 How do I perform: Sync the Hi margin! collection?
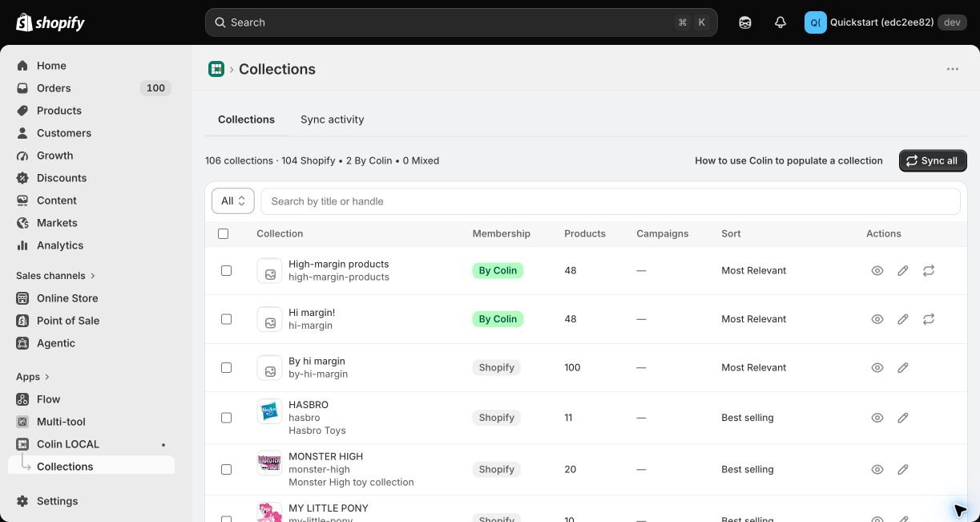click(929, 319)
